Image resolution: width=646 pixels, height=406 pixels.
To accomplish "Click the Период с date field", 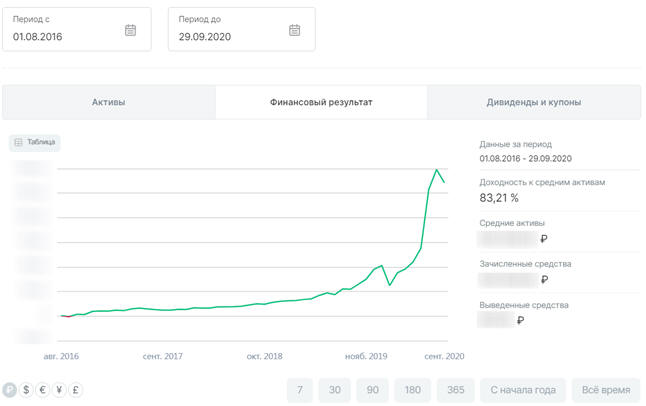I will point(77,29).
